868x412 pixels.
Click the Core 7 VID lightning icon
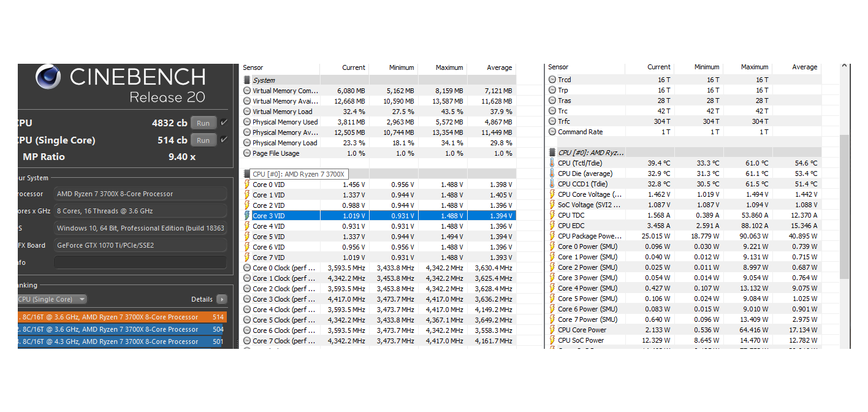tap(247, 257)
